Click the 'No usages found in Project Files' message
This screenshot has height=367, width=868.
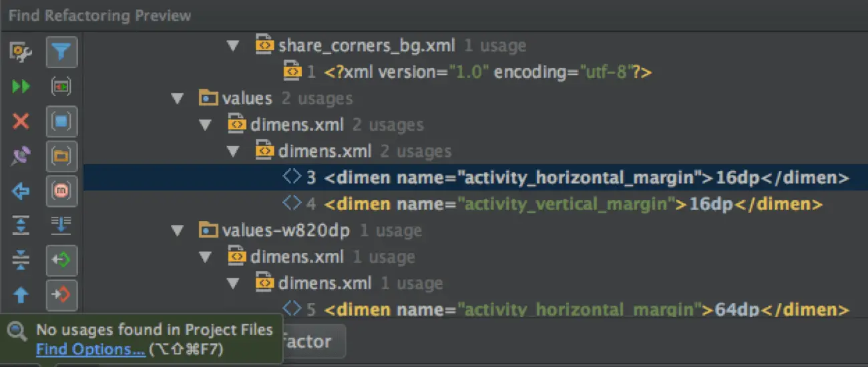[x=154, y=330]
